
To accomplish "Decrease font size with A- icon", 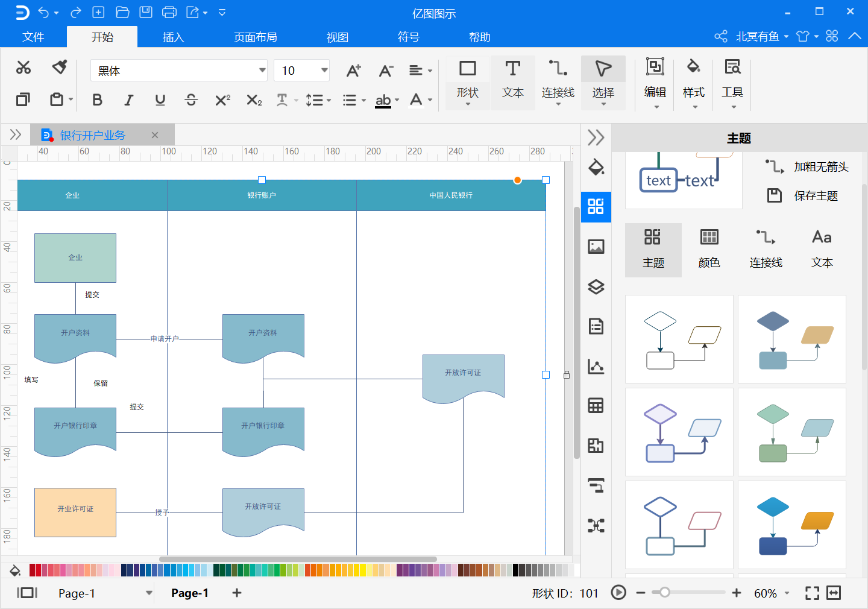I will (386, 71).
